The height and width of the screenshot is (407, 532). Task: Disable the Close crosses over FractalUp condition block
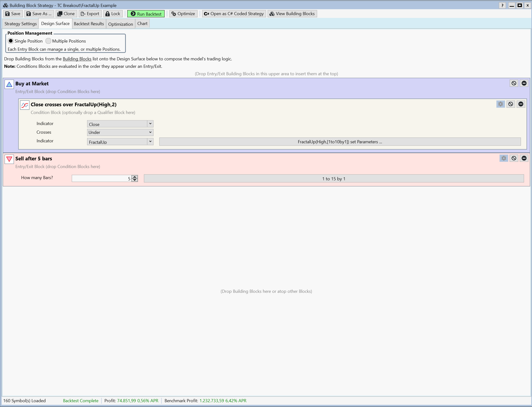511,104
